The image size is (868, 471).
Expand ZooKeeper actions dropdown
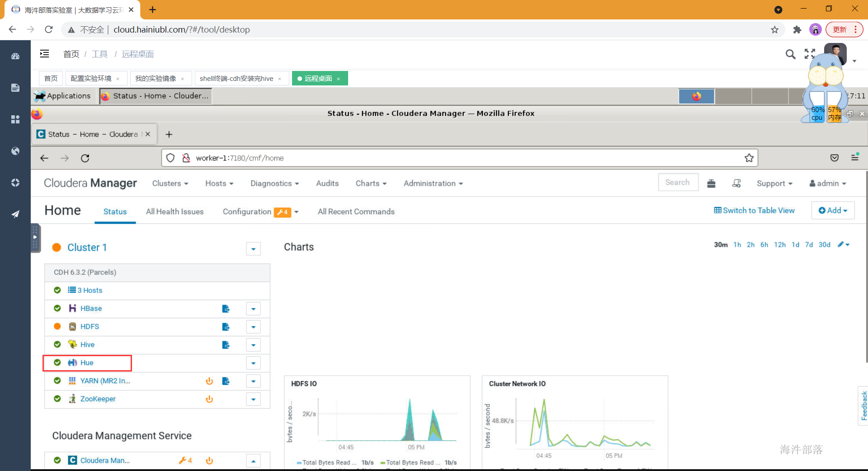253,399
